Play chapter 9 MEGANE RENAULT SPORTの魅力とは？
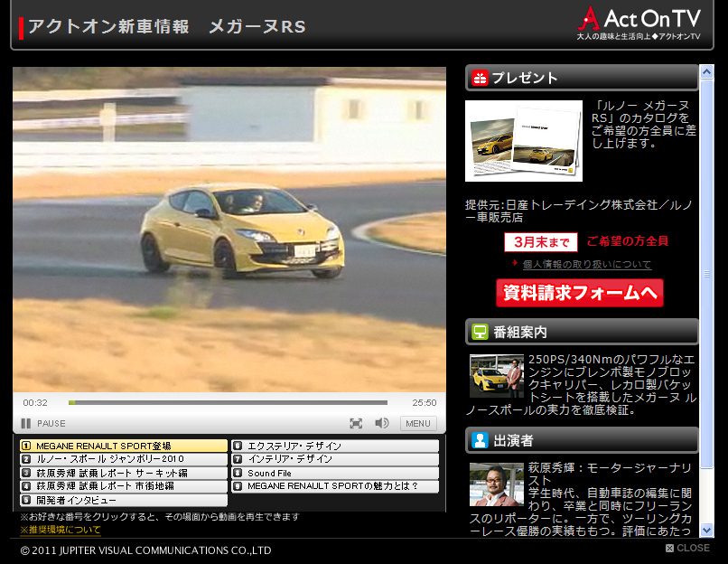Image resolution: width=728 pixels, height=564 pixels. (x=335, y=486)
